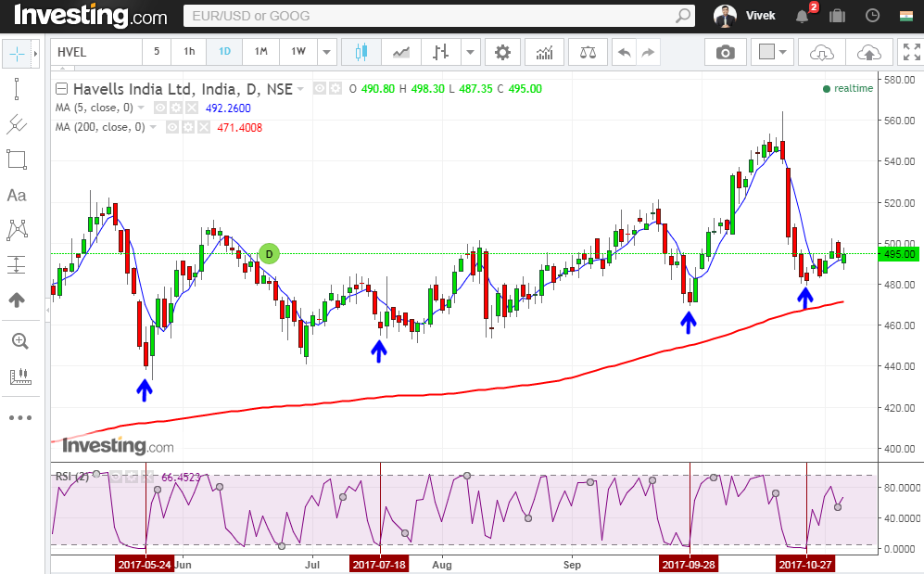Open format settings for MA 5 indicator
Viewport: 924px width, 574px height.
(175, 108)
